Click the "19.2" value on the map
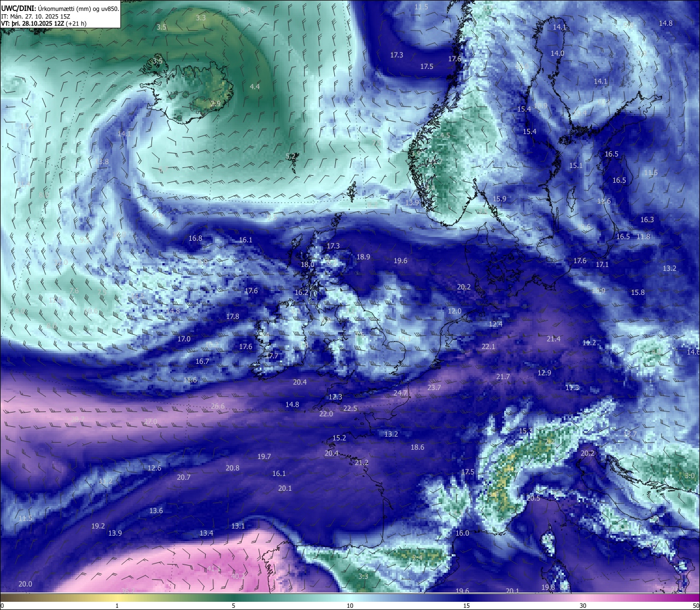 tap(98, 526)
